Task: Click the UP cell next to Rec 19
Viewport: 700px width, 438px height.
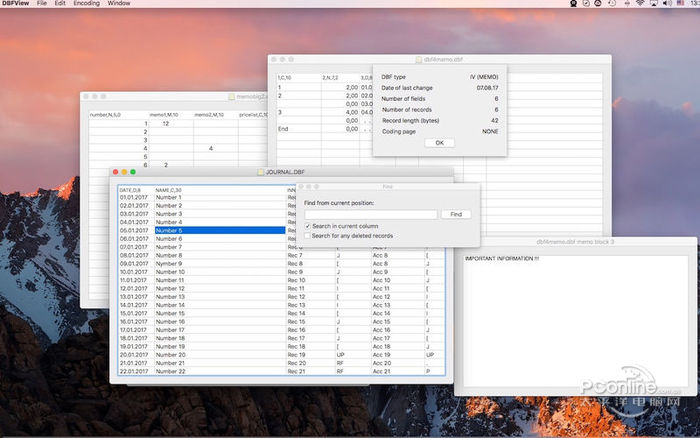Action: pos(353,355)
